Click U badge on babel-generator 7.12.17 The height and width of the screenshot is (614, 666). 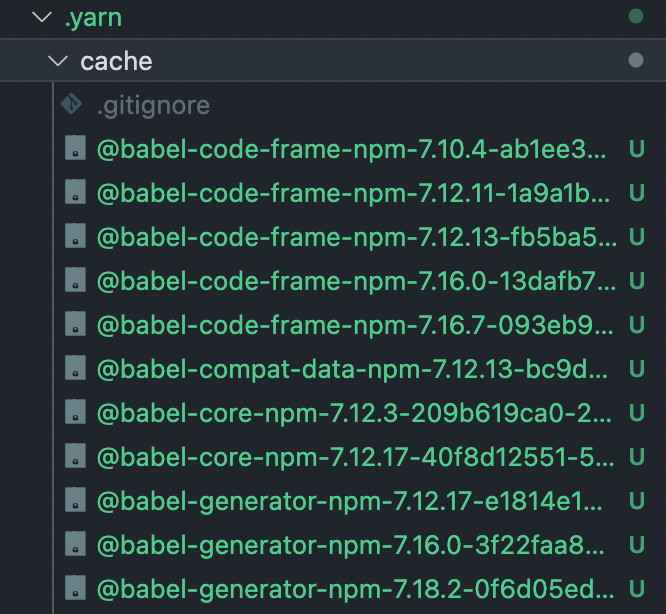(637, 501)
